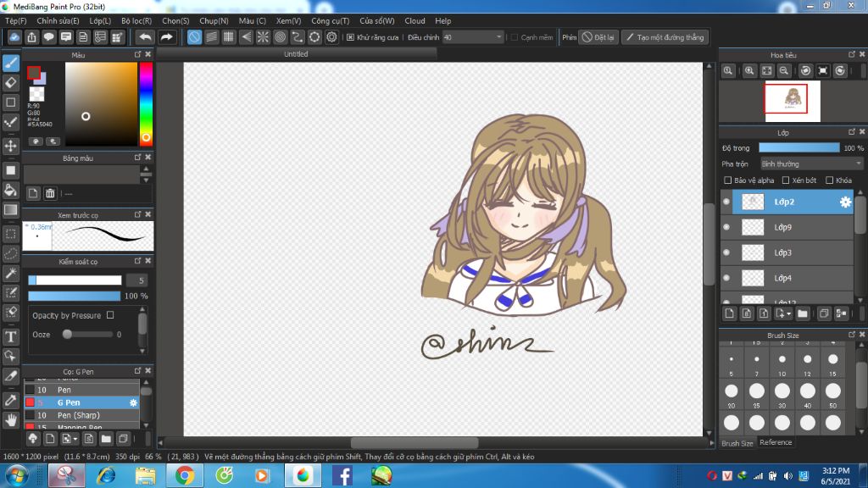This screenshot has height=488, width=868.
Task: Adjust the brush size slider
Action: (75, 280)
